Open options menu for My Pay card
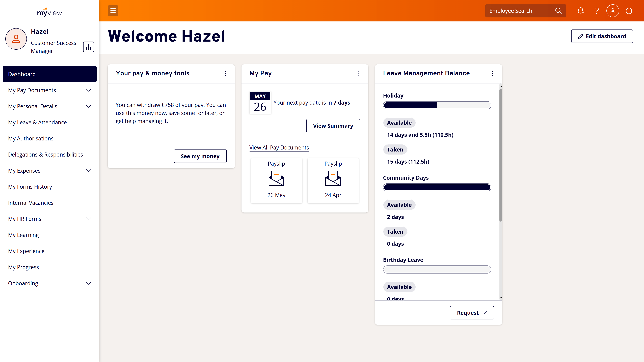Screen dimensions: 644x362 359,74
